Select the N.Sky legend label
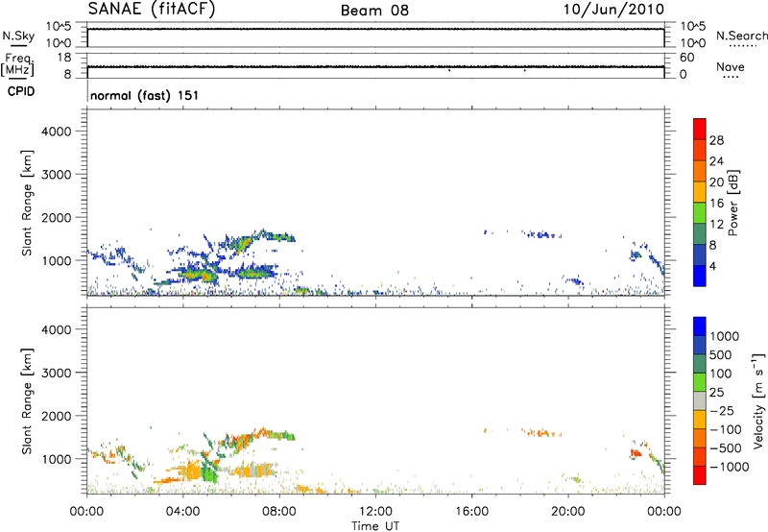The height and width of the screenshot is (532, 768). [18, 36]
